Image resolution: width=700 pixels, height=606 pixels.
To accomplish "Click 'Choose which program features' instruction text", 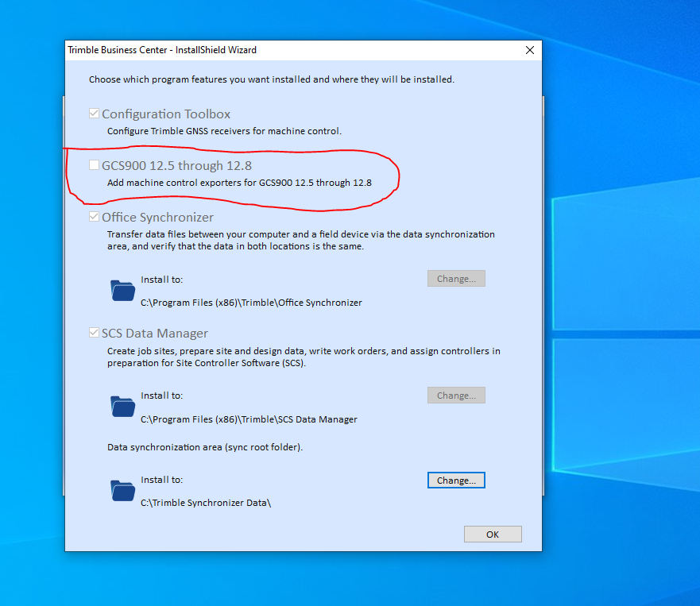I will [272, 79].
